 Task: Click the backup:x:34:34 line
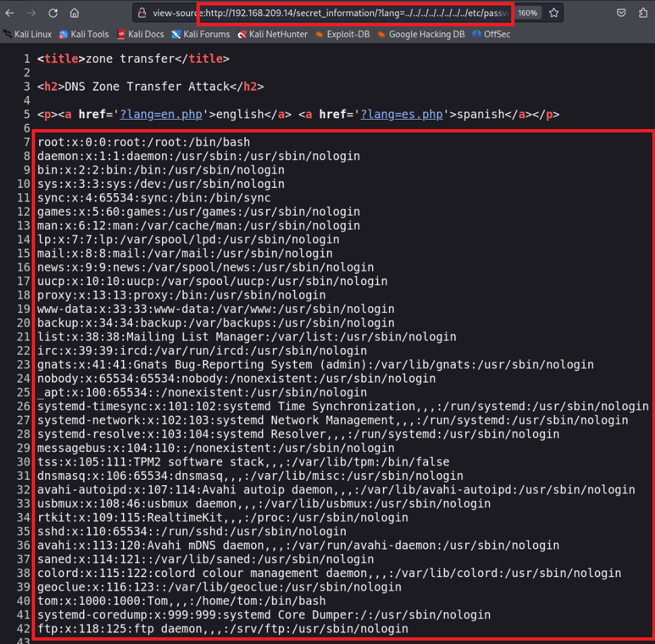coord(215,322)
